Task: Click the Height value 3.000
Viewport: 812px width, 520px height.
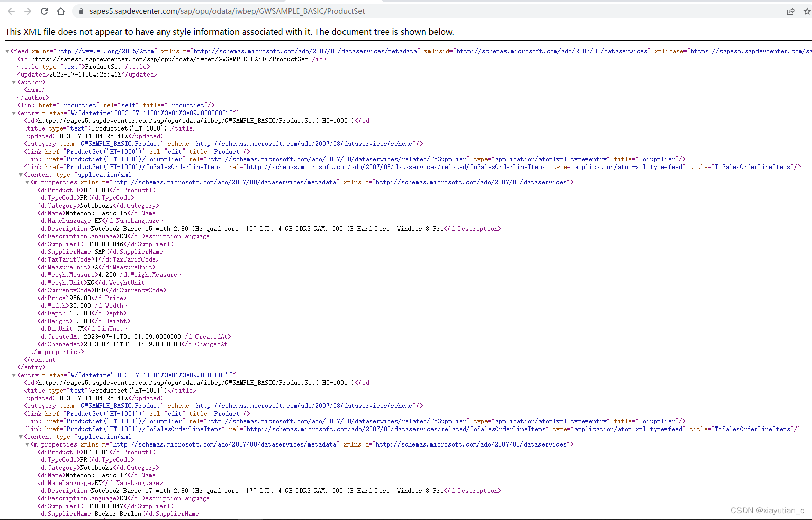Action: coord(82,321)
